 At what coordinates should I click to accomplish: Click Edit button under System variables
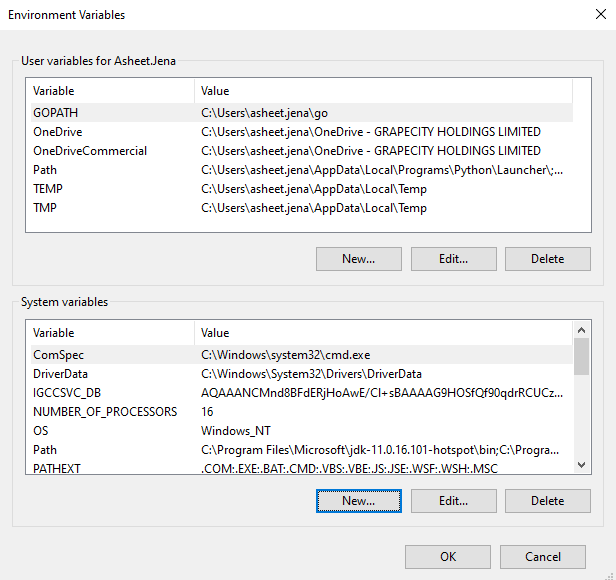(453, 500)
